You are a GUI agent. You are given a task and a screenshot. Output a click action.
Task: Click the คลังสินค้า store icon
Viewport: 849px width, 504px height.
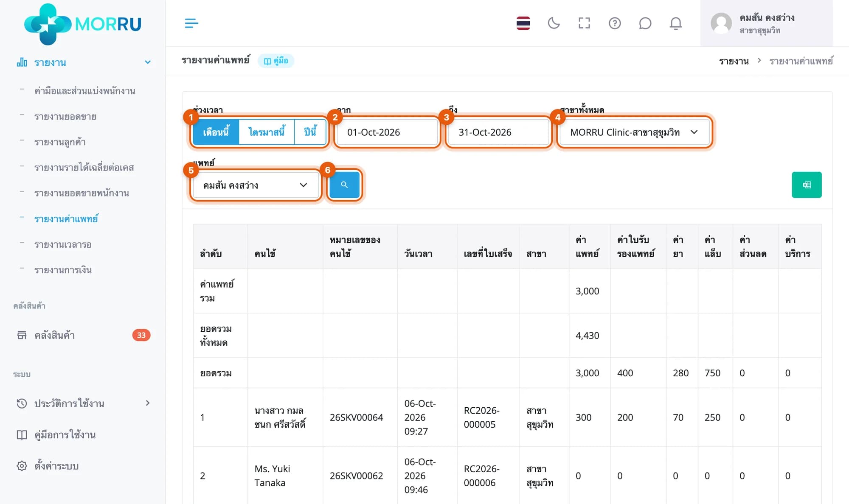click(x=22, y=335)
